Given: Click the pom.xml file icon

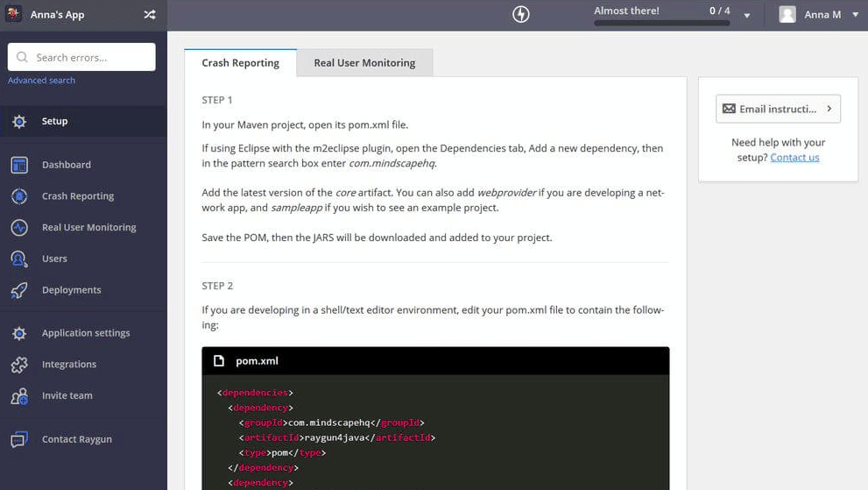Looking at the screenshot, I should (219, 361).
